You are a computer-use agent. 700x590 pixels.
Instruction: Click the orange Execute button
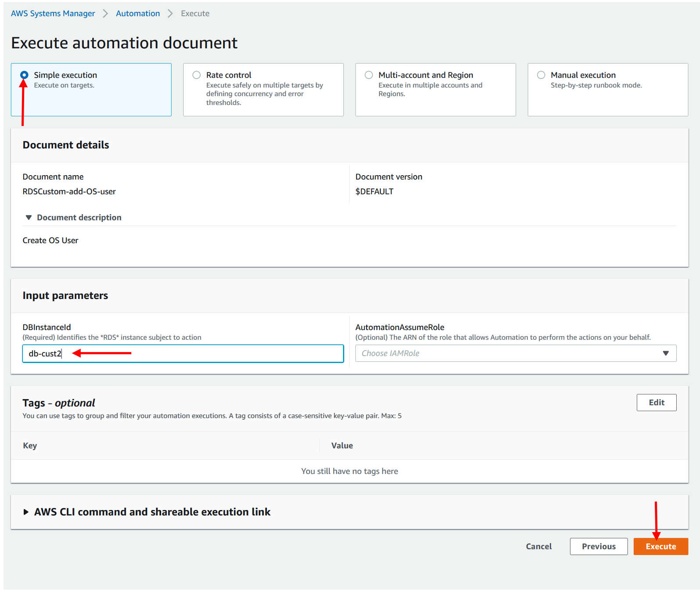(660, 547)
